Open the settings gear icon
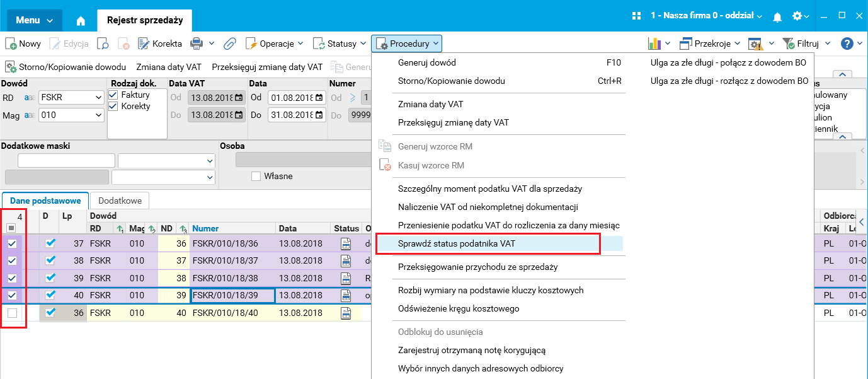 point(797,16)
